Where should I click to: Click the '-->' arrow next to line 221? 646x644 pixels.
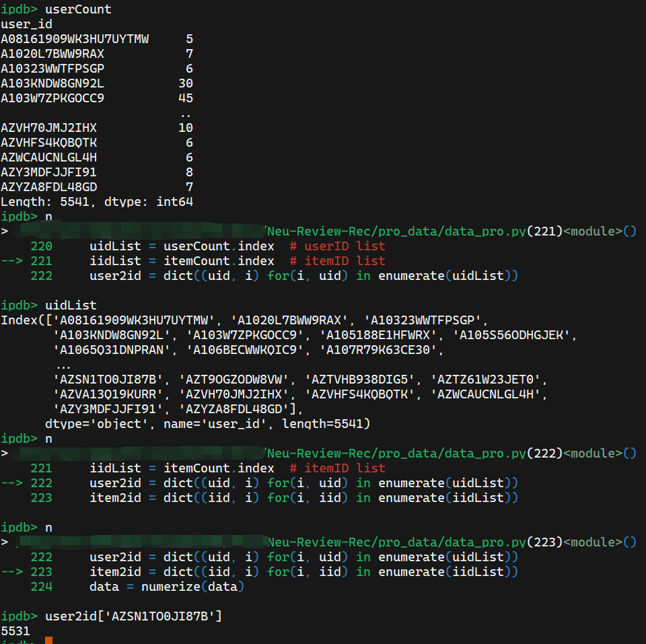[12, 261]
